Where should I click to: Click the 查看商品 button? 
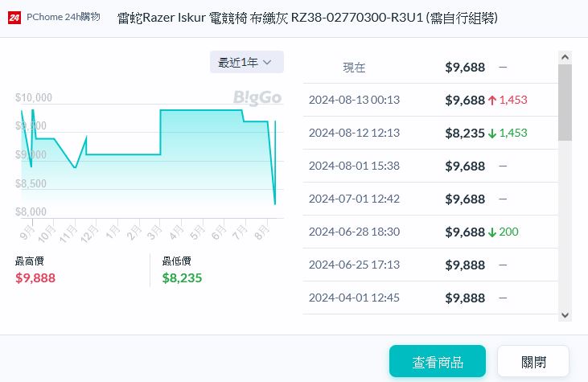pos(437,361)
